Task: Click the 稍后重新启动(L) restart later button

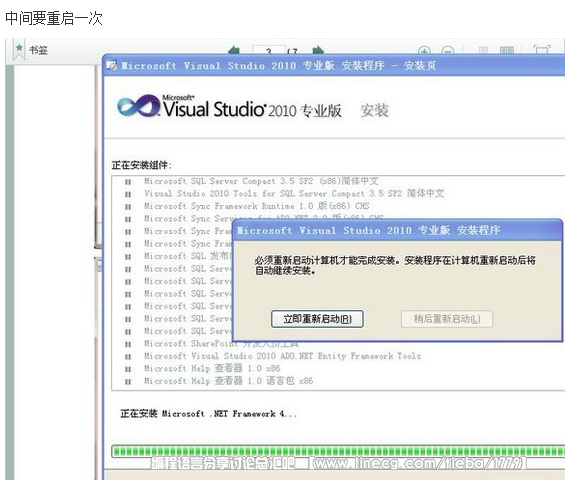Action: click(447, 319)
